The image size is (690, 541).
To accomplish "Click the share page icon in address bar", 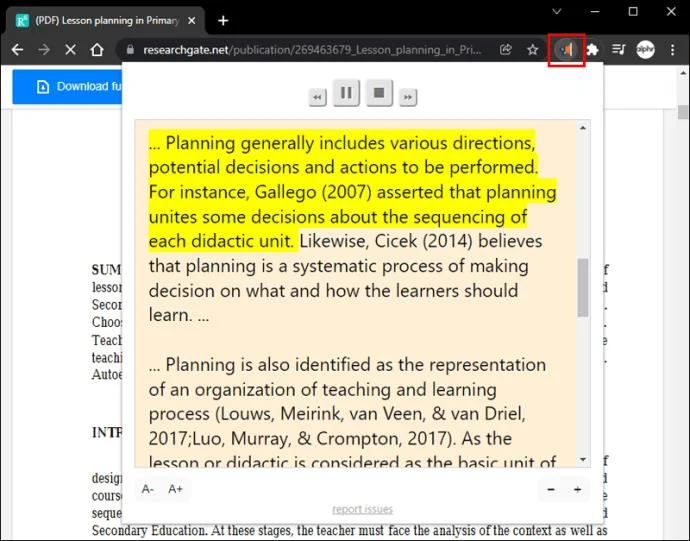I will click(x=506, y=50).
